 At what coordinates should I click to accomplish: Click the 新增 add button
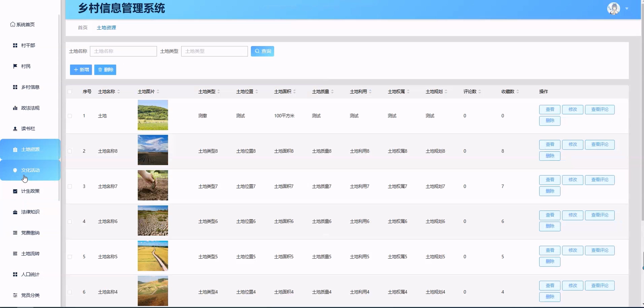[81, 70]
